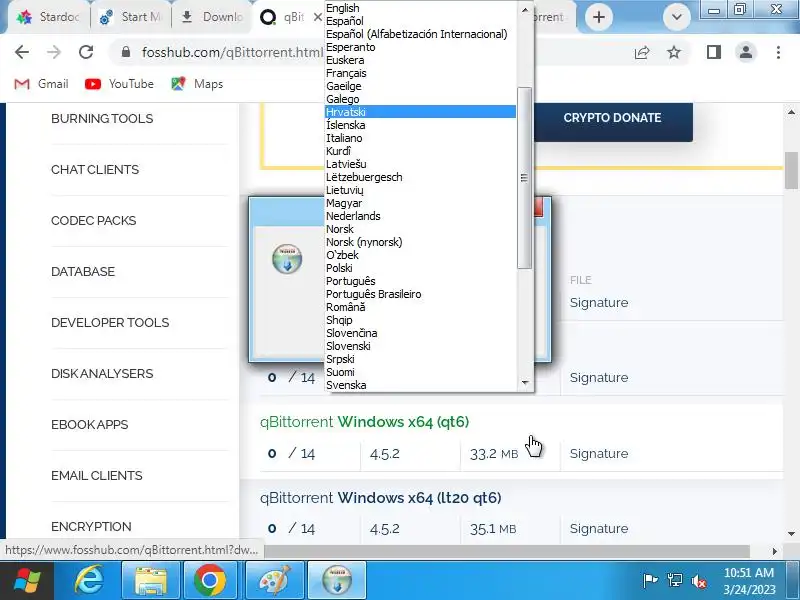Choose highlighted Hrvatski option
This screenshot has height=600, width=800.
point(420,112)
